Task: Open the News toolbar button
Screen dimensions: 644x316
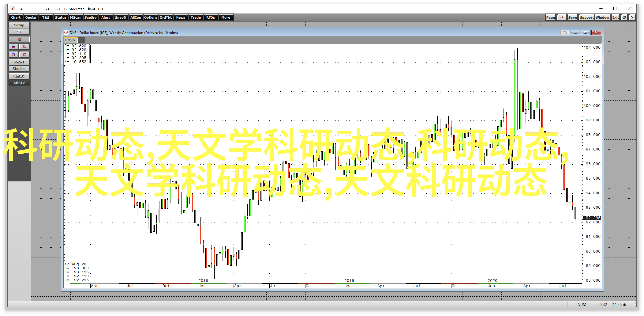Action: point(180,17)
